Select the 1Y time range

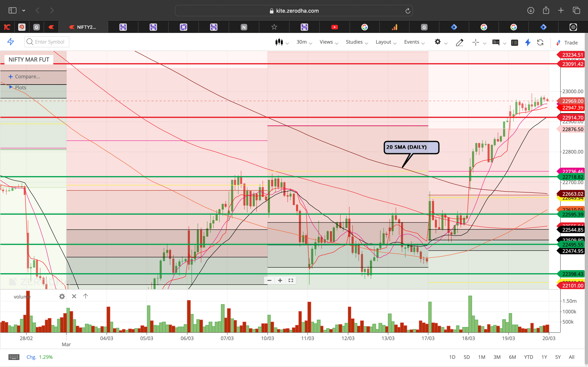coord(544,357)
